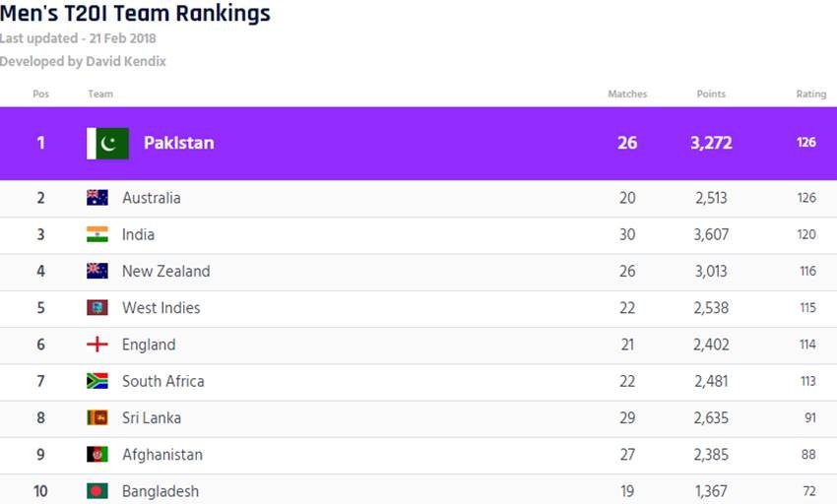Click the Team column header
The image size is (837, 504).
pyautogui.click(x=100, y=94)
